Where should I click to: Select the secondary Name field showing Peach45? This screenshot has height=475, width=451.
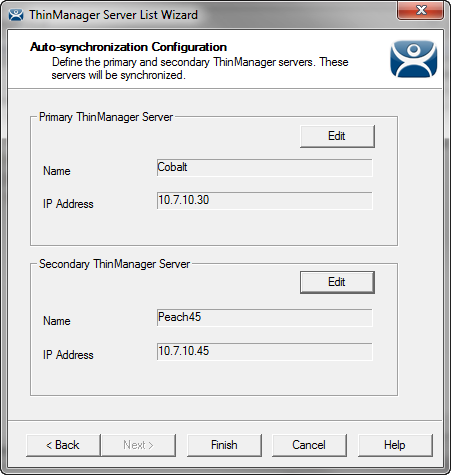click(x=264, y=317)
